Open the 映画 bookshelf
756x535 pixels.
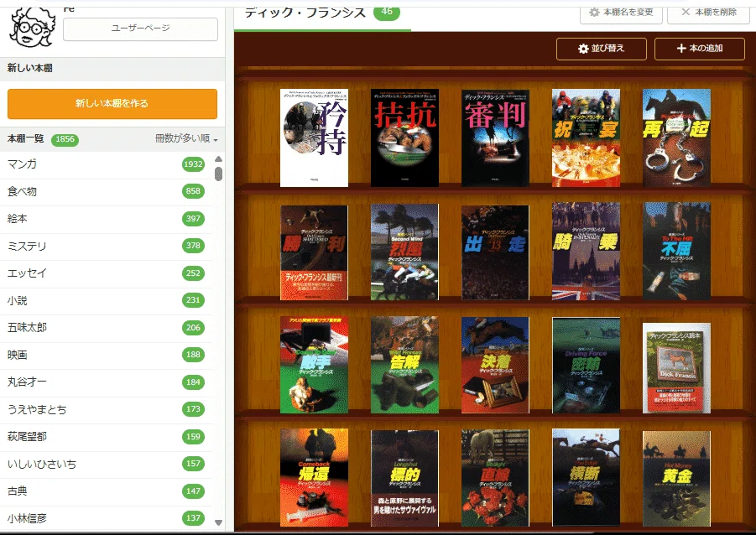106,356
